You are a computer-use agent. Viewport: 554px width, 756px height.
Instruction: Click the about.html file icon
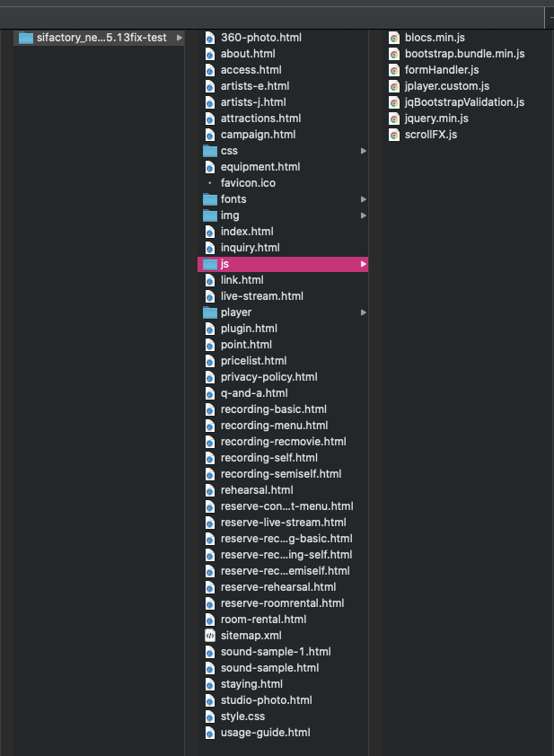pyautogui.click(x=210, y=54)
